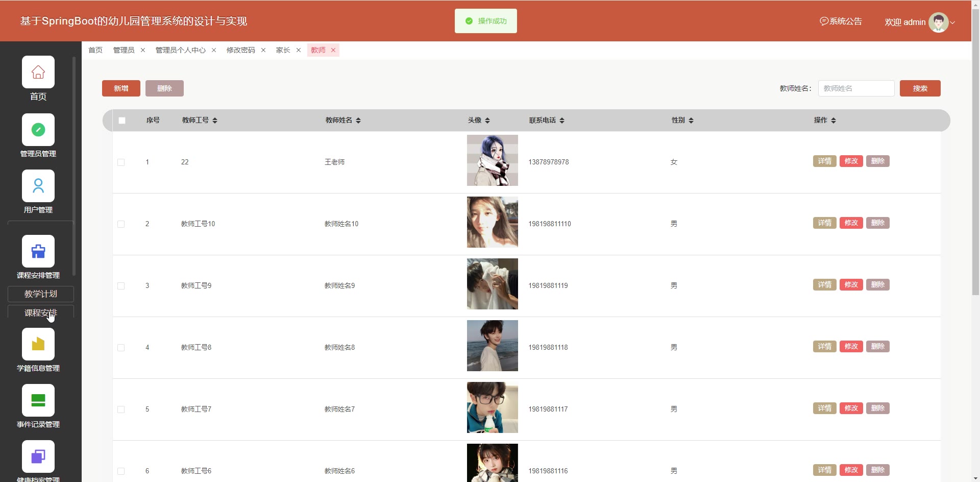980x482 pixels.
Task: Close the 教师 tab
Action: [x=333, y=50]
